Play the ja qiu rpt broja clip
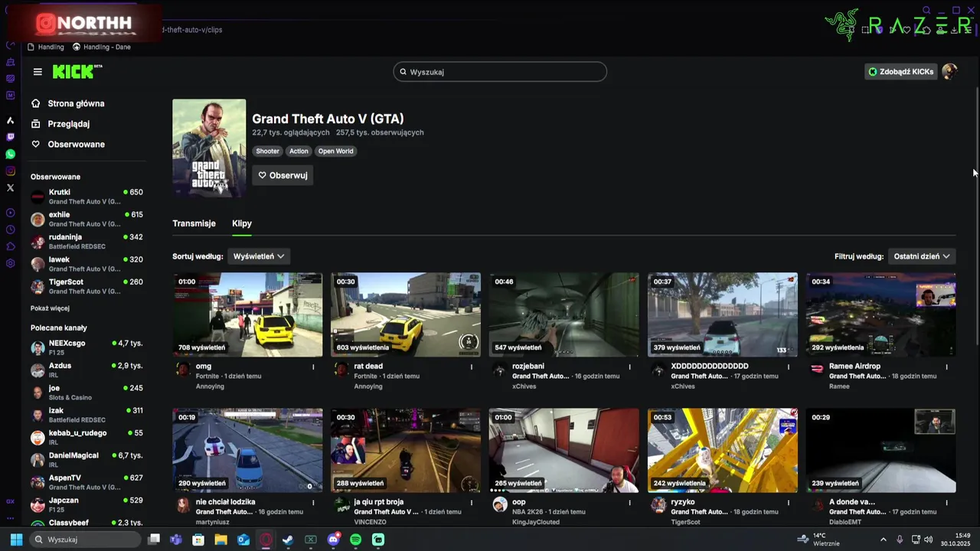This screenshot has width=980, height=551. click(406, 450)
